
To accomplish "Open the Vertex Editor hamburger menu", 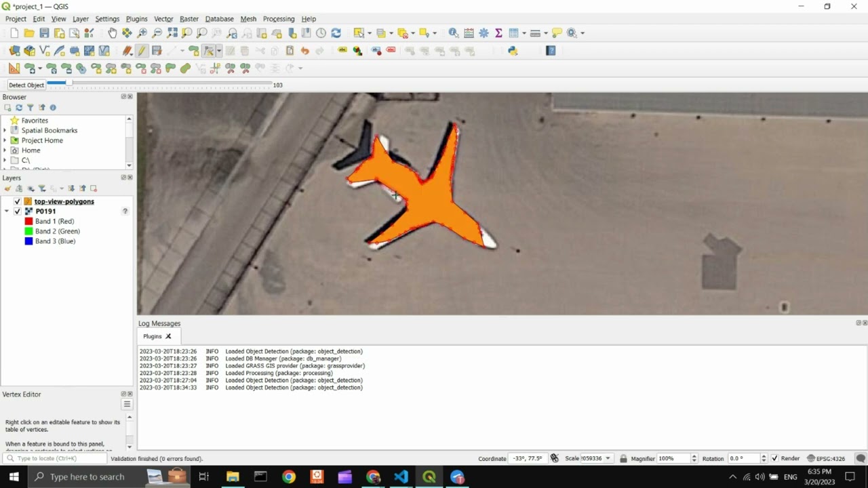I will click(x=127, y=404).
